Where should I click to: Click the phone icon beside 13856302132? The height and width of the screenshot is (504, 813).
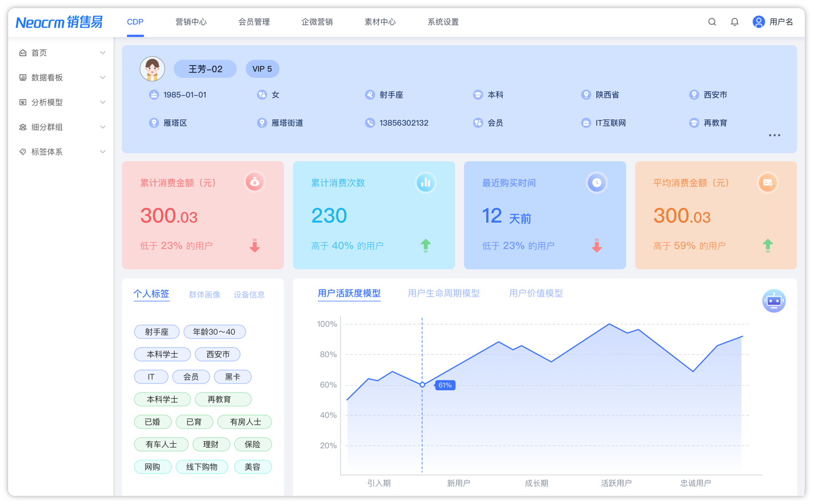[370, 123]
